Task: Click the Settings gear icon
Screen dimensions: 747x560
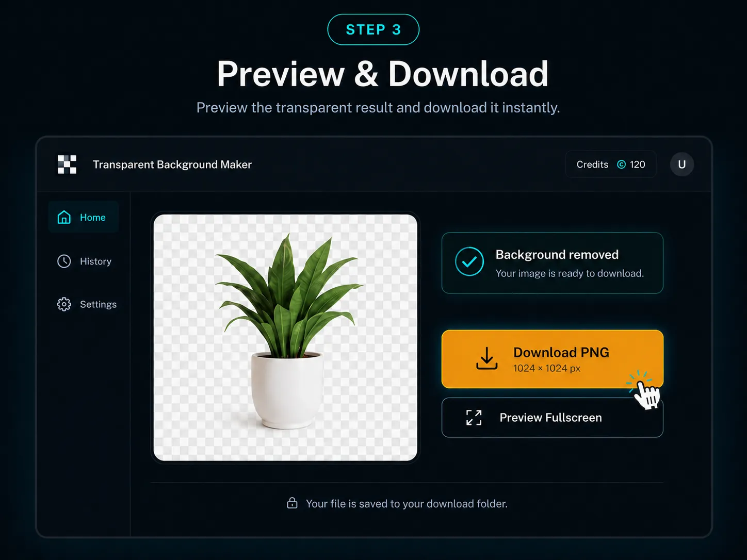Action: (x=64, y=304)
